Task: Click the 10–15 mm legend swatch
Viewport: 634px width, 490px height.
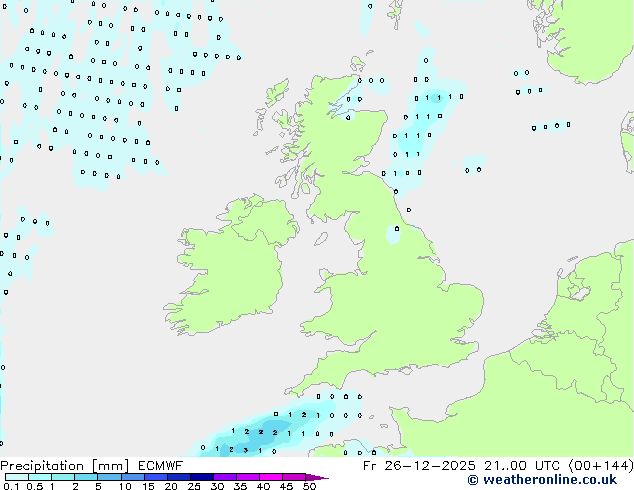Action: coord(133,477)
